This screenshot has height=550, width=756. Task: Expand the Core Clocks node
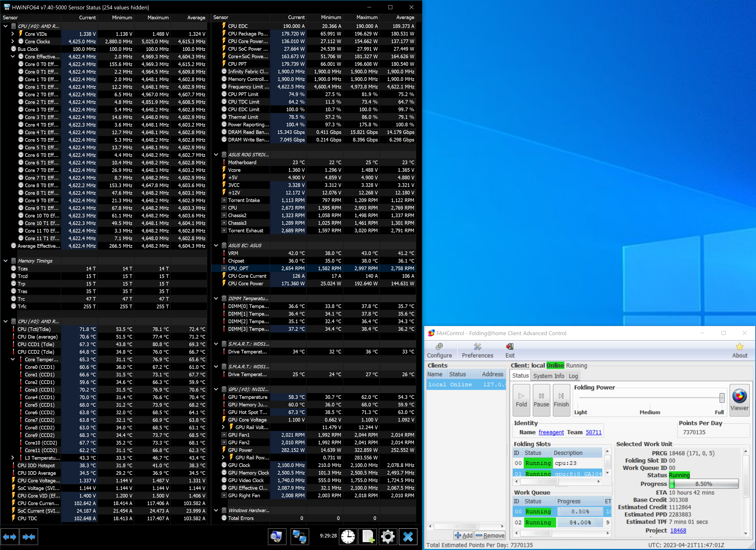(13, 41)
